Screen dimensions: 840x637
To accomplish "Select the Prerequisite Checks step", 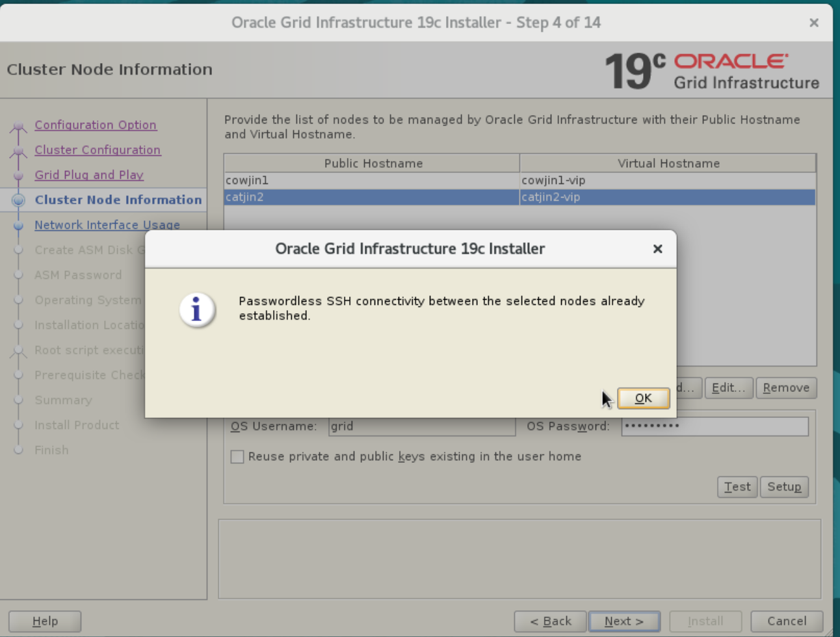I will pos(89,375).
